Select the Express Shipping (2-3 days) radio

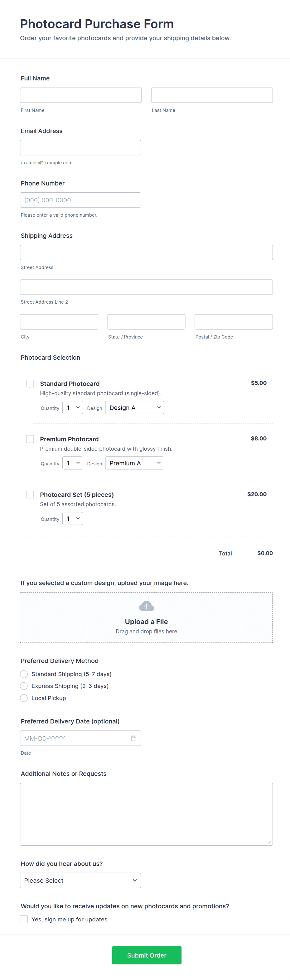pyautogui.click(x=24, y=686)
